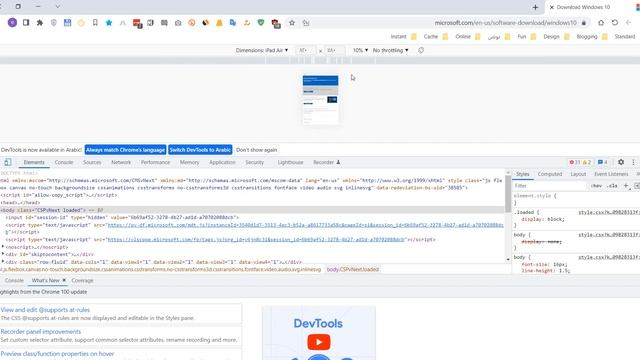Click the body.CSPvNext.loaded breadcrumb
The width and height of the screenshot is (640, 360).
tap(353, 269)
